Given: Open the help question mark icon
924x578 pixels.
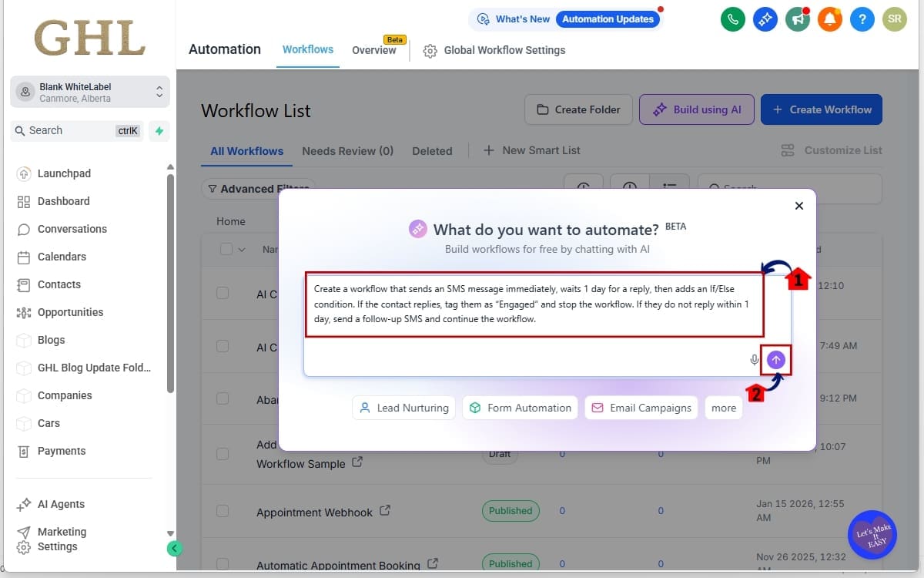Looking at the screenshot, I should tap(862, 19).
